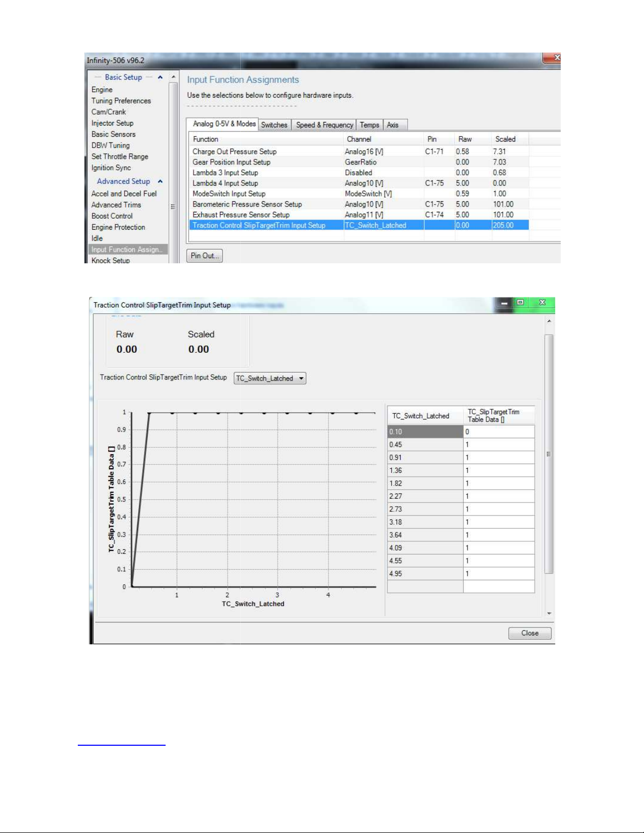Click the Pin Out button
This screenshot has height=833, width=644.
pos(205,256)
